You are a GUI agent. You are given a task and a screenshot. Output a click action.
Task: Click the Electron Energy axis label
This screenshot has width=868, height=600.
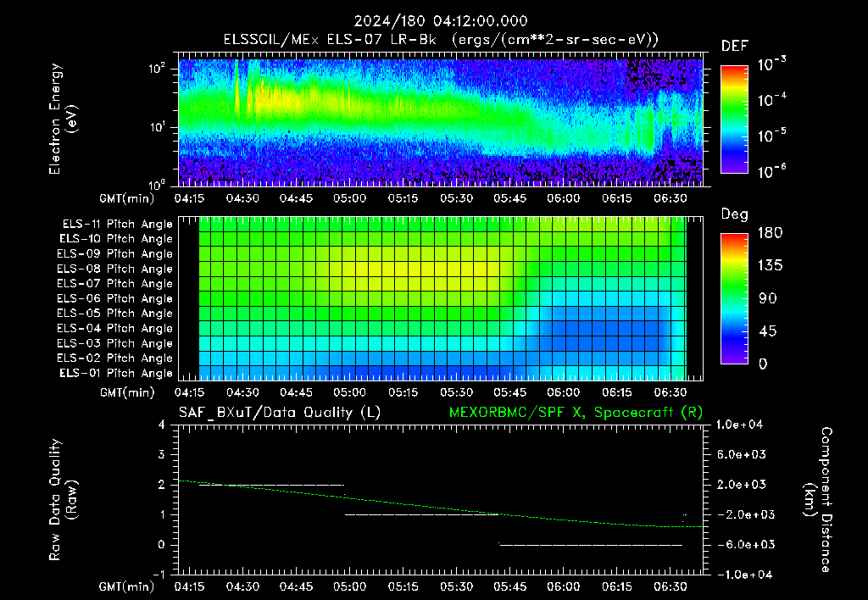pyautogui.click(x=63, y=119)
